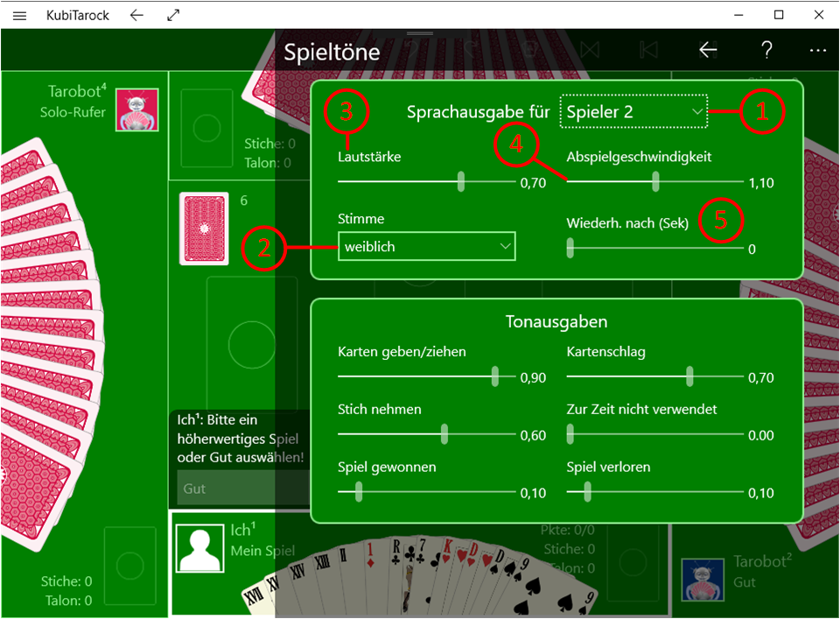The height and width of the screenshot is (619, 840).
Task: Open help via the question mark icon
Action: coord(766,51)
